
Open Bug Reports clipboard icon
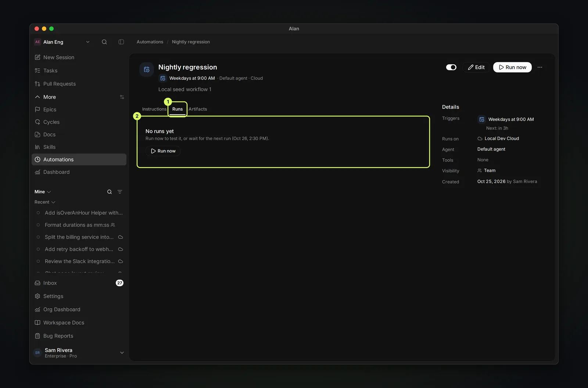[37, 336]
